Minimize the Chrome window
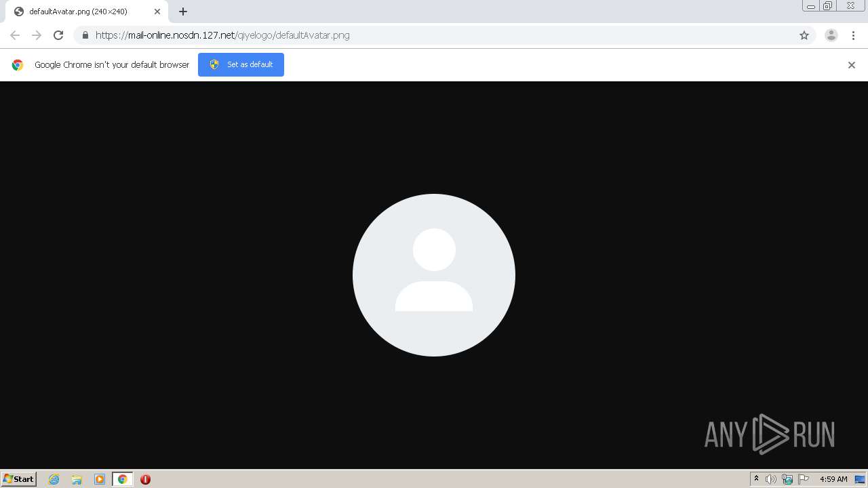This screenshot has width=868, height=488. click(811, 6)
